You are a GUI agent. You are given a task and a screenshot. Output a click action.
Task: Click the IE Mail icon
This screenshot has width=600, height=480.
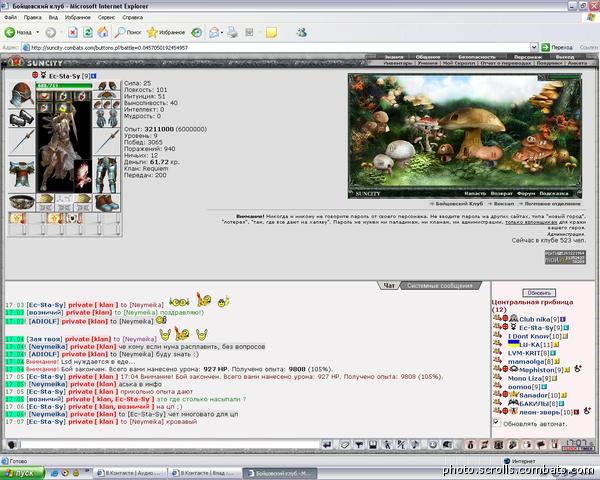coord(214,33)
